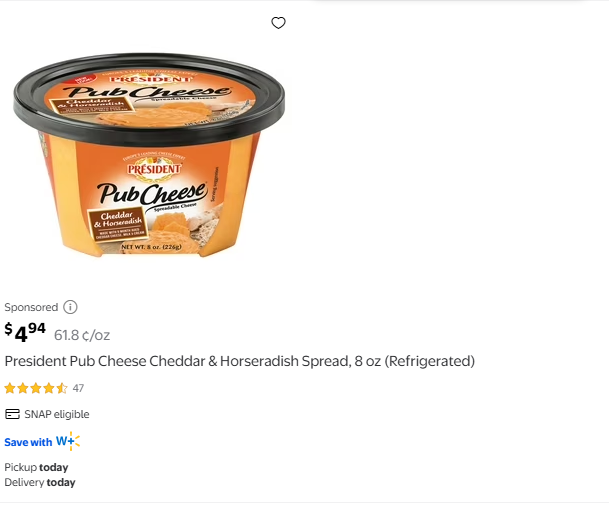609x518 pixels.
Task: Open the Pub Cheese product image
Action: pos(149,155)
